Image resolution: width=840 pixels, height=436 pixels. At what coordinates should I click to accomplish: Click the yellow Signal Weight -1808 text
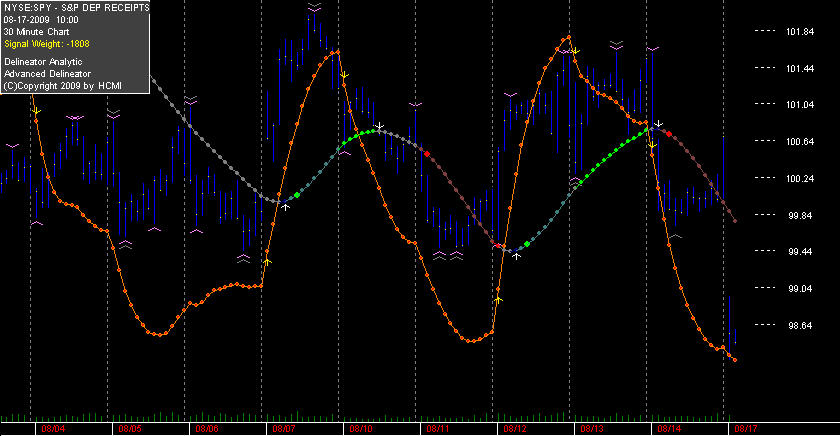click(47, 44)
